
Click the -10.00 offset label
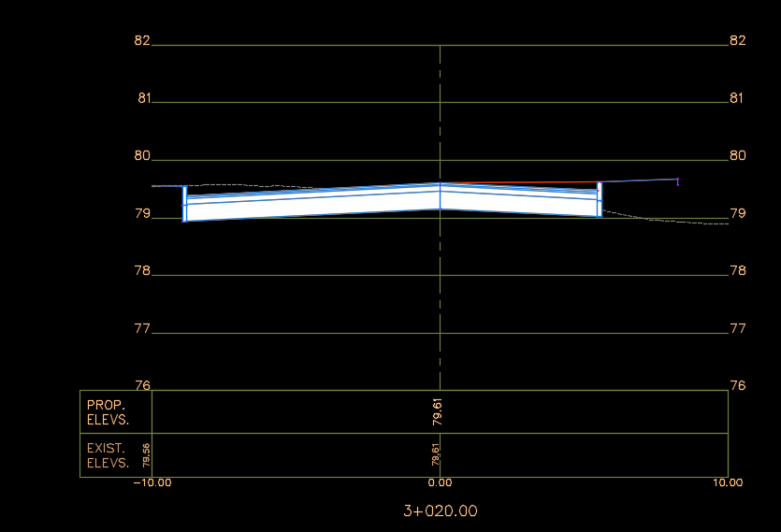pyautogui.click(x=152, y=482)
